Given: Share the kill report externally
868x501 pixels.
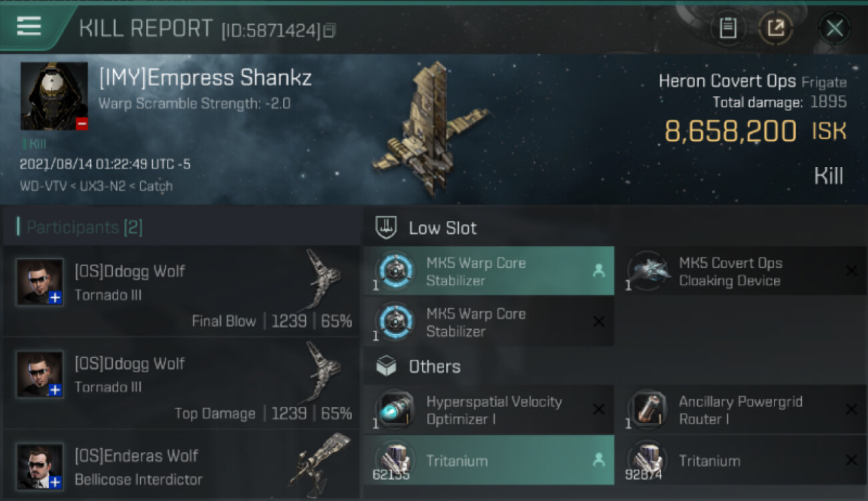Looking at the screenshot, I should (x=776, y=28).
